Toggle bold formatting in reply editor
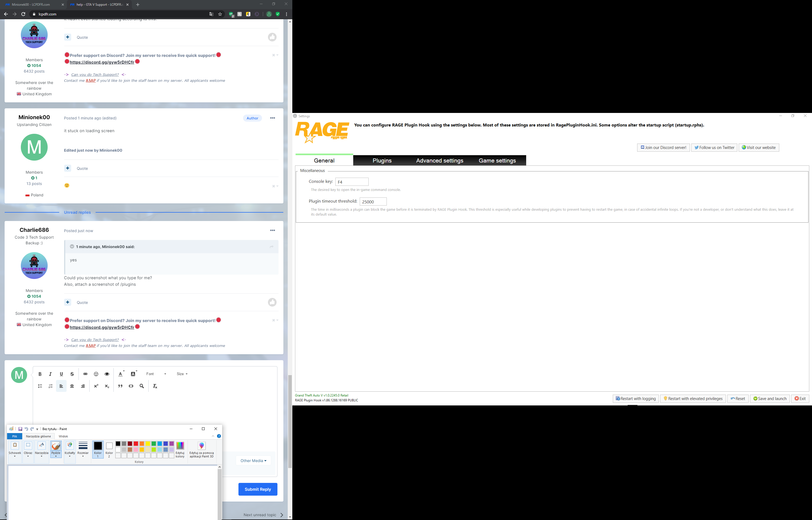This screenshot has width=812, height=520. pos(40,374)
